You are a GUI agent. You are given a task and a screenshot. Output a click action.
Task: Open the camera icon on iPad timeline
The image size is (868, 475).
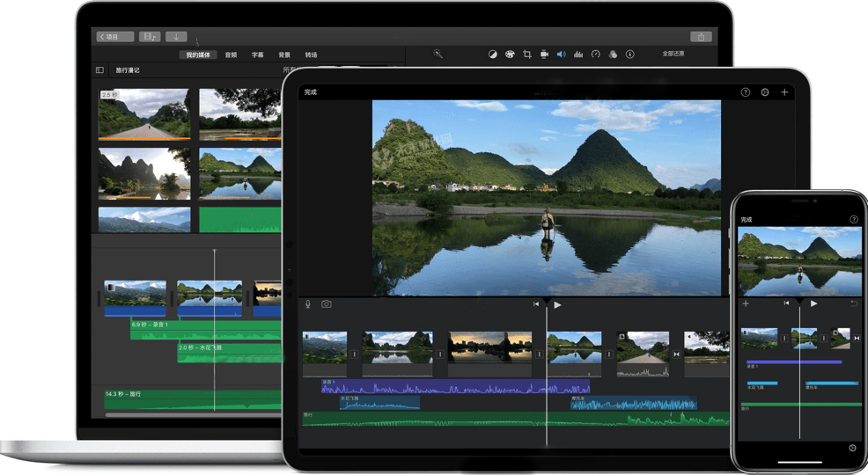click(x=327, y=304)
